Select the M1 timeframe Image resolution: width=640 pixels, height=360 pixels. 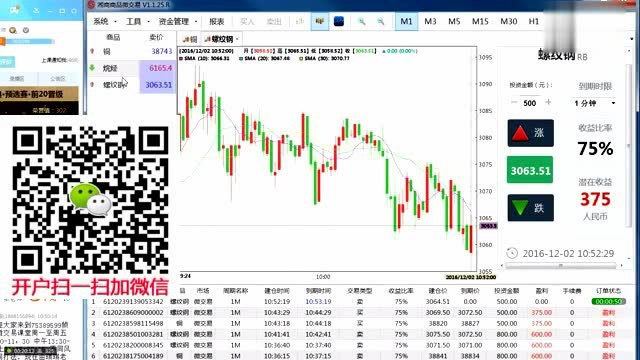[406, 21]
